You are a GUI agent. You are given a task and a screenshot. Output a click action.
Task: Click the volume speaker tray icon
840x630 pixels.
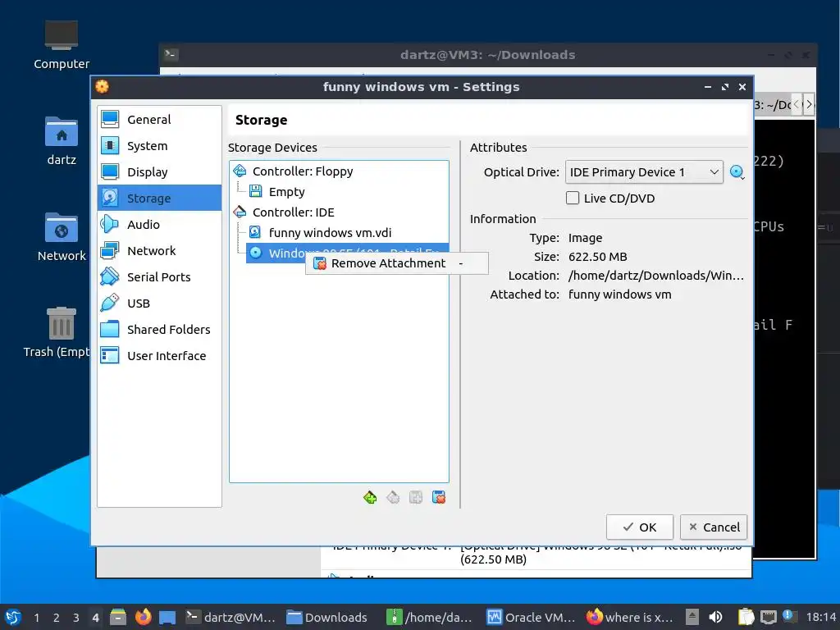click(x=715, y=617)
